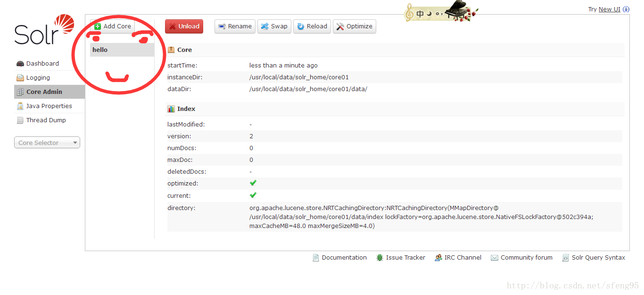Viewport: 644px width, 295px height.
Task: Open the Documentation link
Action: coord(344,258)
